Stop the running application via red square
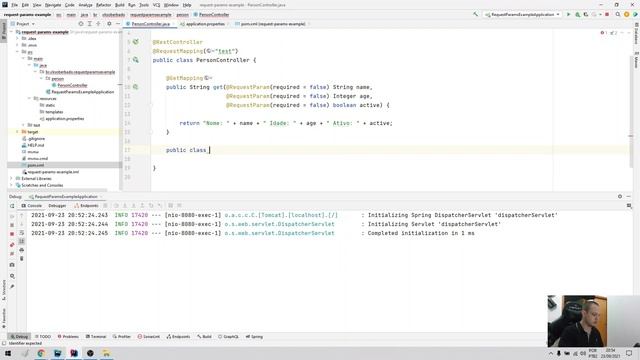 coord(607,14)
